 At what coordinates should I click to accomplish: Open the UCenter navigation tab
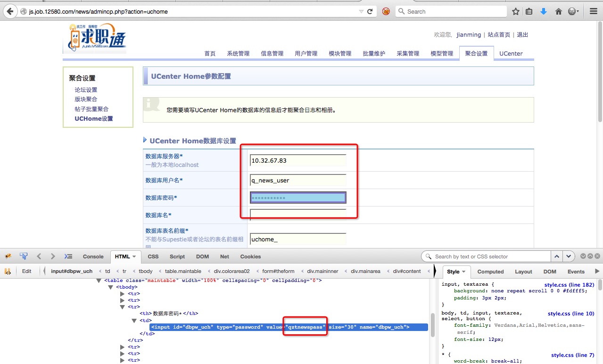point(511,53)
